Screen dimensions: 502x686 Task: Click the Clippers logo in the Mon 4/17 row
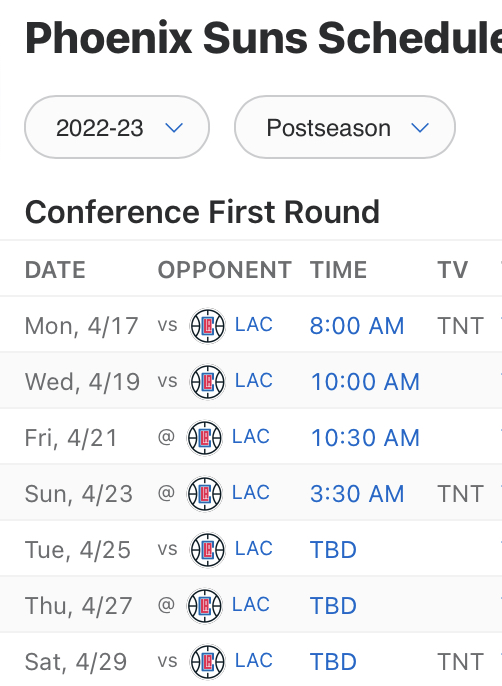point(207,326)
